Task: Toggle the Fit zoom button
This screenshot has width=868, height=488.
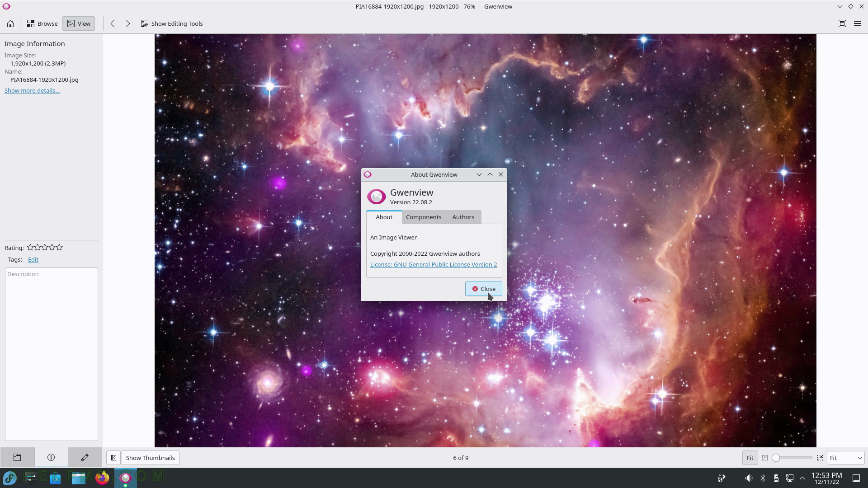Action: point(750,458)
